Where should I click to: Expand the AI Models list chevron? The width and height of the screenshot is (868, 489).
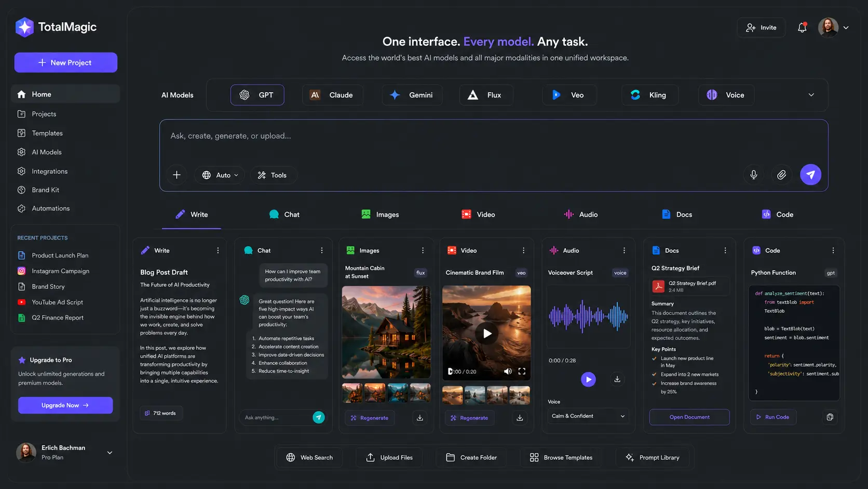click(811, 95)
